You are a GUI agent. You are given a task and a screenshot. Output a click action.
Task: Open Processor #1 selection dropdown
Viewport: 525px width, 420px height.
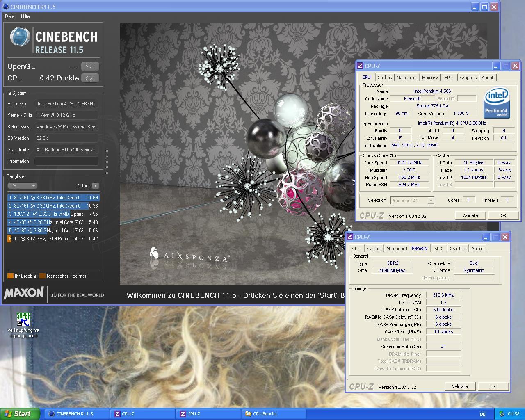[412, 201]
